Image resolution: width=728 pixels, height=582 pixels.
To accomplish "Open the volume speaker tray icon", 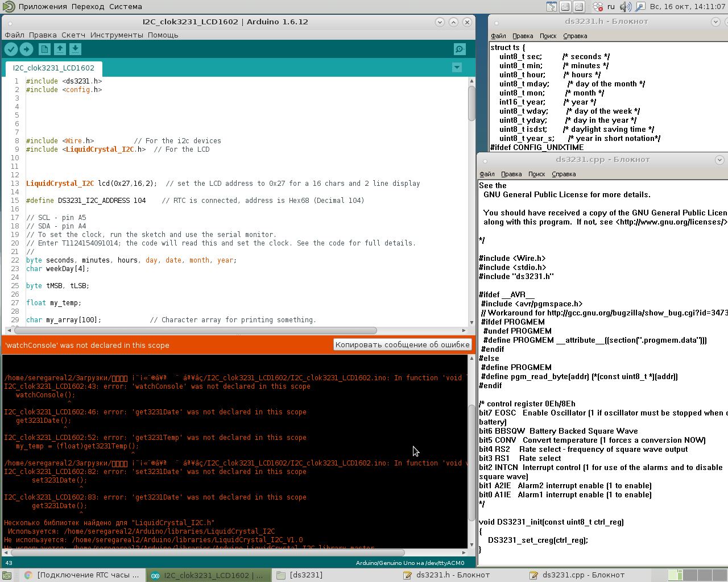I will [626, 7].
